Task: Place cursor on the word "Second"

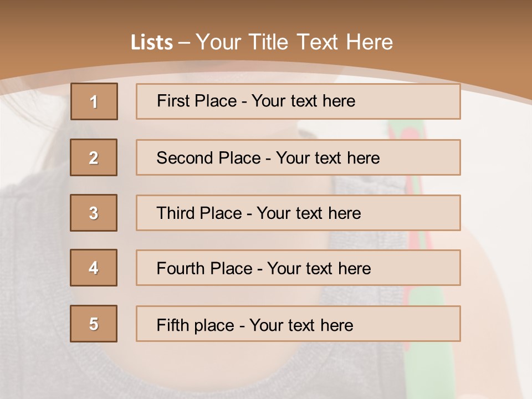Action: [x=179, y=158]
